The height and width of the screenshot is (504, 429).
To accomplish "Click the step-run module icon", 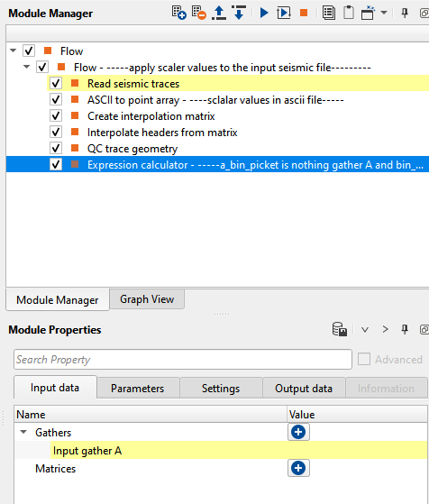I will tap(284, 13).
